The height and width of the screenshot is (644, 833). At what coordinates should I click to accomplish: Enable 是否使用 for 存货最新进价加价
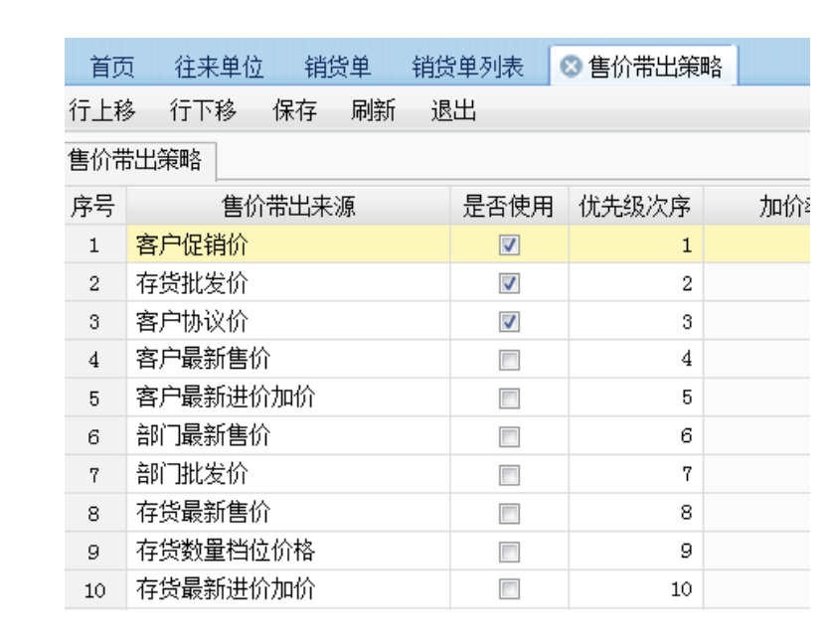click(x=509, y=588)
